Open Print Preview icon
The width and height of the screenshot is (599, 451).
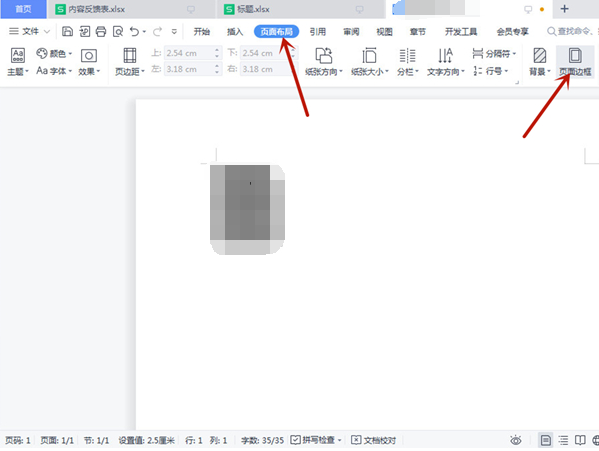click(118, 31)
